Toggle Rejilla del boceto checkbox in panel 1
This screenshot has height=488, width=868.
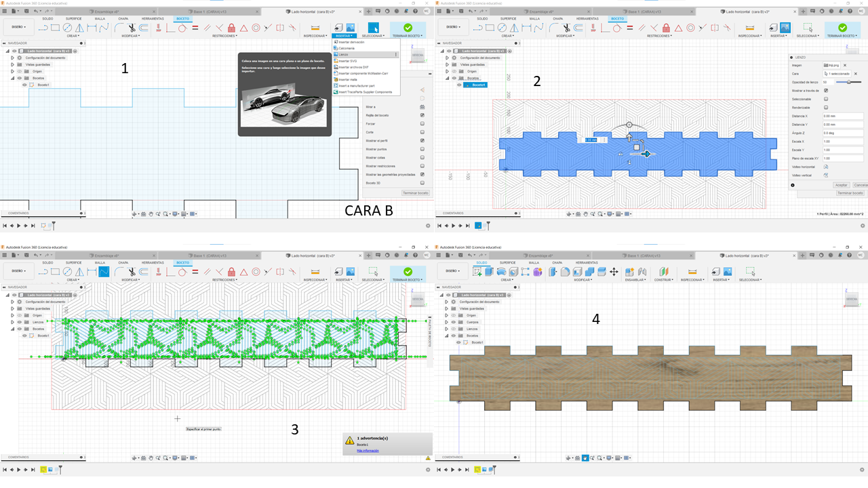[422, 115]
